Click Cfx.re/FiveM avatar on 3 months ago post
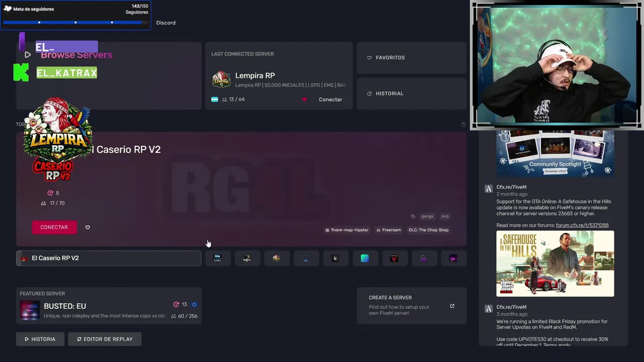The image size is (644, 362). (488, 309)
